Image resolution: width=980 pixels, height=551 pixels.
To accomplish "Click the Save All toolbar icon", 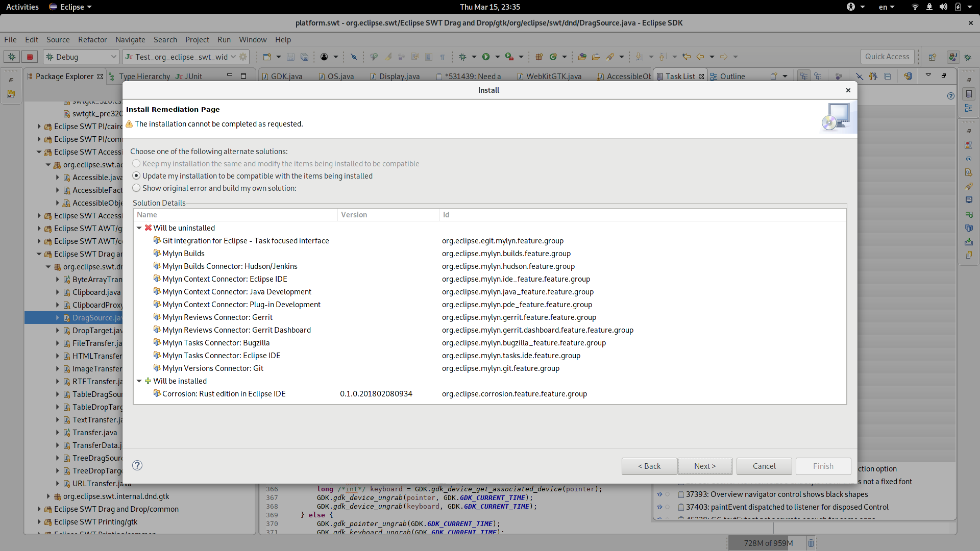I will coord(304,57).
